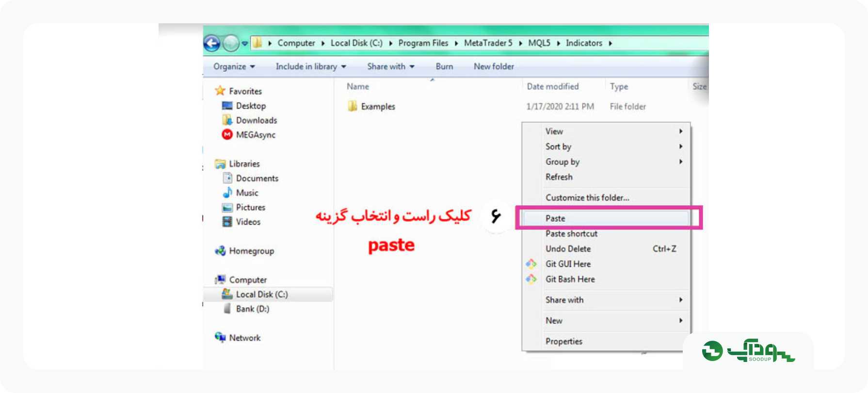Select Favorites in the navigation pane

point(245,91)
